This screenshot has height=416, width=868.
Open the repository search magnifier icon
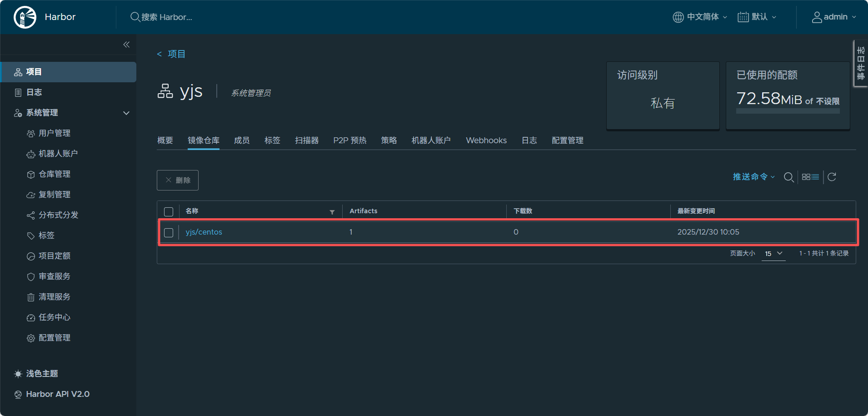(x=789, y=177)
